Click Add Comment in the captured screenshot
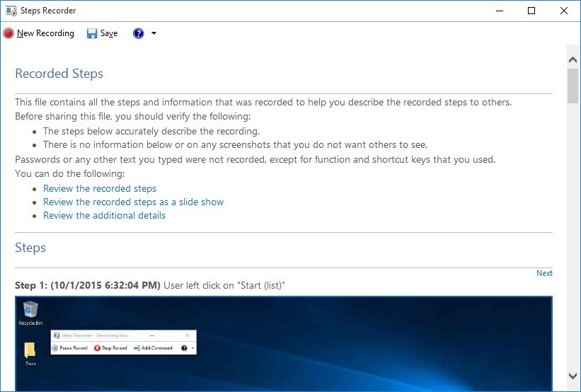 (153, 348)
